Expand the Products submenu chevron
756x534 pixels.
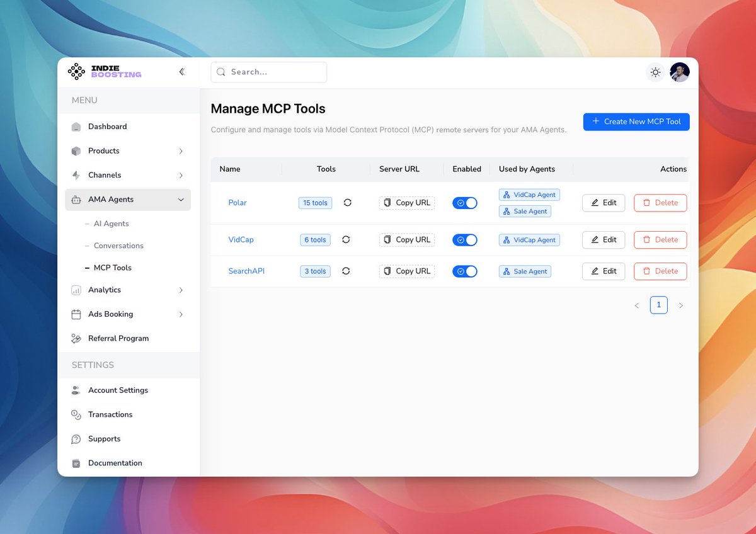pyautogui.click(x=181, y=151)
